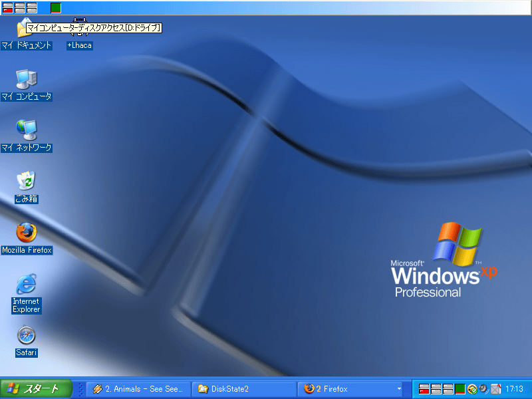Click the gray crossed-box tray icon beside the clock
The width and height of the screenshot is (532, 399).
495,389
